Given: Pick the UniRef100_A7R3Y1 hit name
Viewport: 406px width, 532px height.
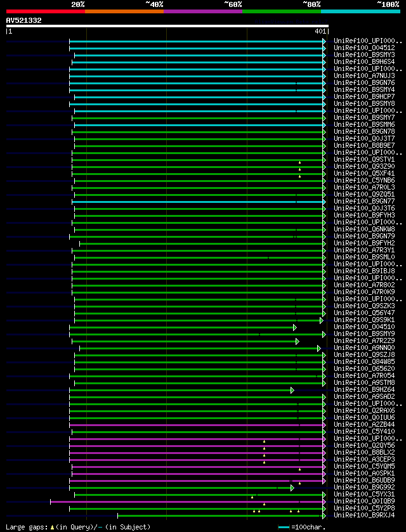Looking at the screenshot, I should pos(364,250).
